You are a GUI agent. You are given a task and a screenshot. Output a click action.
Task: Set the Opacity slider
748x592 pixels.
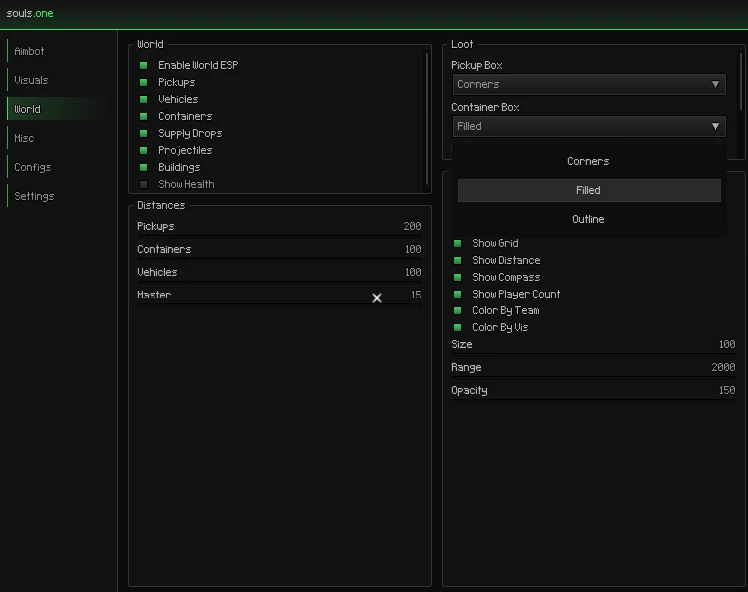point(593,400)
